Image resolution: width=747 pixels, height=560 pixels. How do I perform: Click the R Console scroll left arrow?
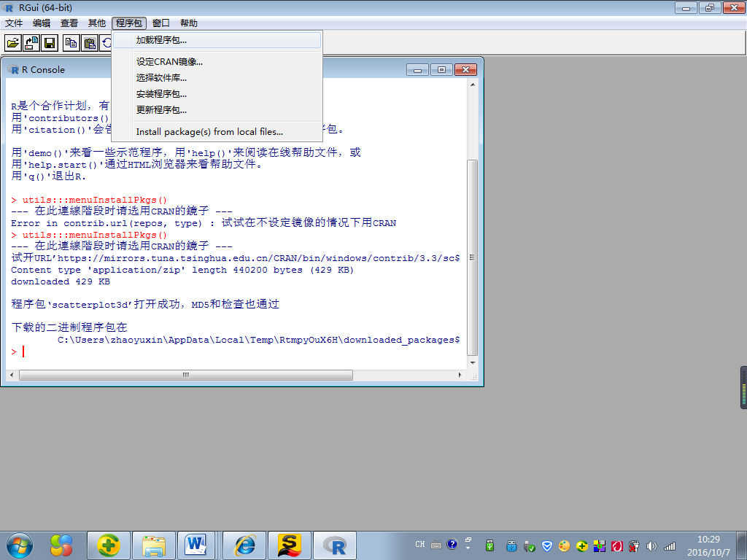(12, 376)
